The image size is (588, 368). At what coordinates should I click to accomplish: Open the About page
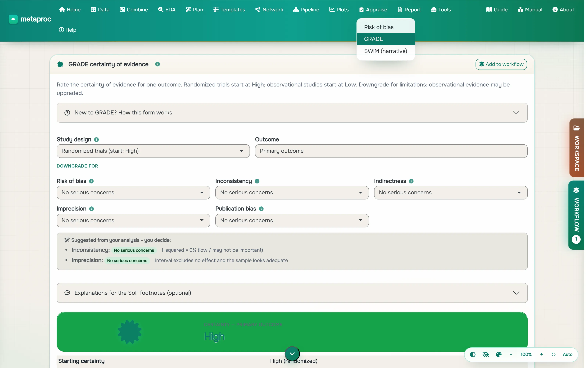(x=563, y=10)
